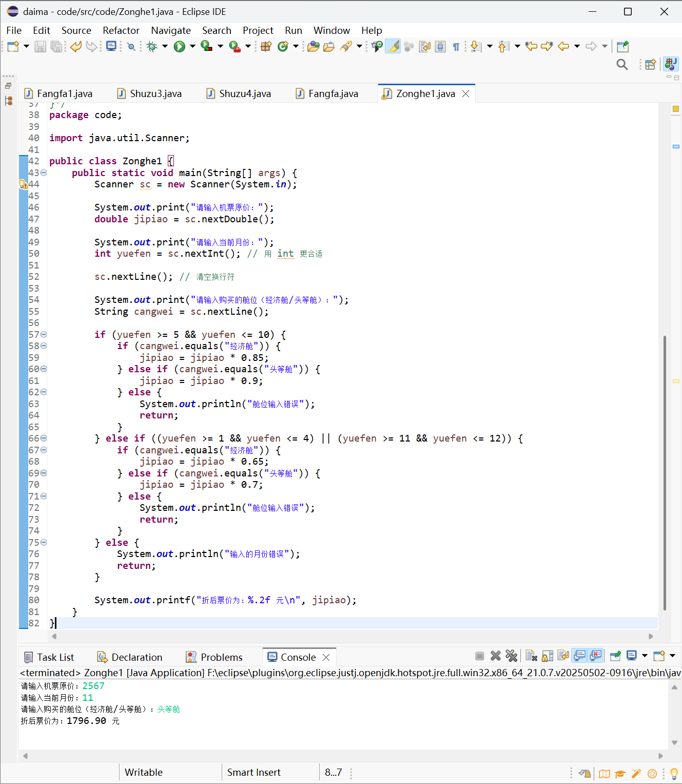Click the Remove Launch X icon in Console
This screenshot has height=784, width=682.
(496, 656)
